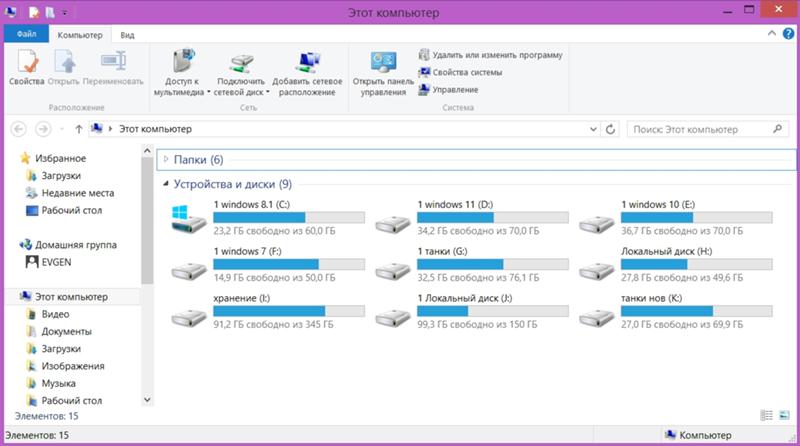Switch to the Компьютер ribbon tab
The height and width of the screenshot is (446, 800).
point(80,35)
